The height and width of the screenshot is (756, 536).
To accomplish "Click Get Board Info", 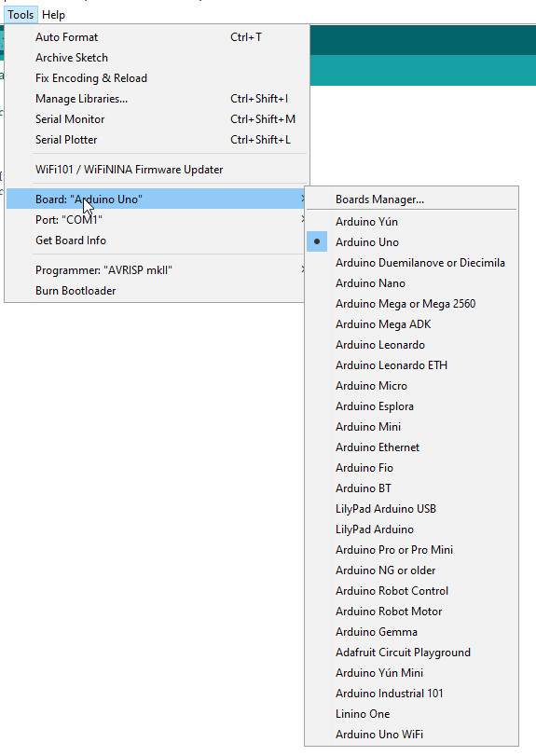I will coord(156,241).
